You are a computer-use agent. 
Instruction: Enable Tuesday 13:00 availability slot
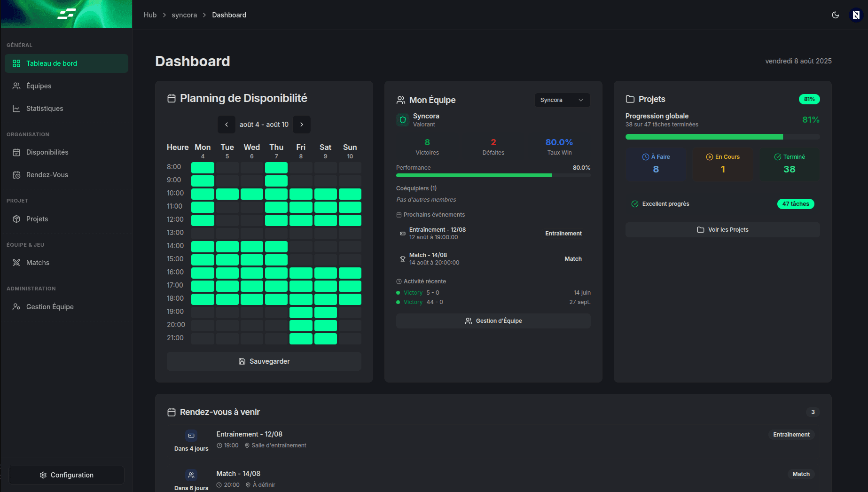[x=227, y=233]
